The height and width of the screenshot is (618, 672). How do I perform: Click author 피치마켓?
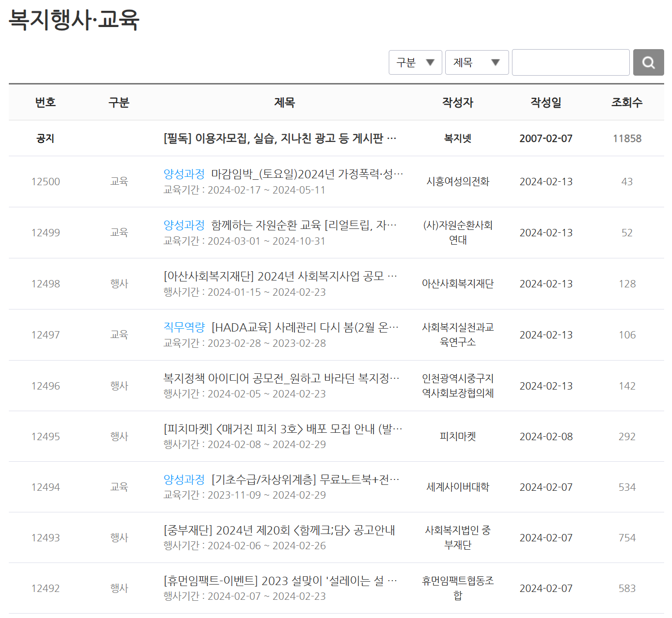coord(457,437)
